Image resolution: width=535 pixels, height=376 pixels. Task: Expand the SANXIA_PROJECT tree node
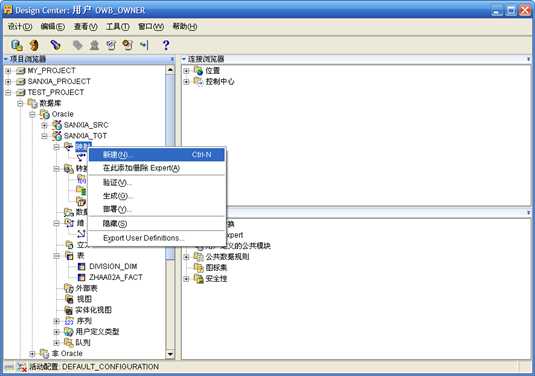click(8, 82)
